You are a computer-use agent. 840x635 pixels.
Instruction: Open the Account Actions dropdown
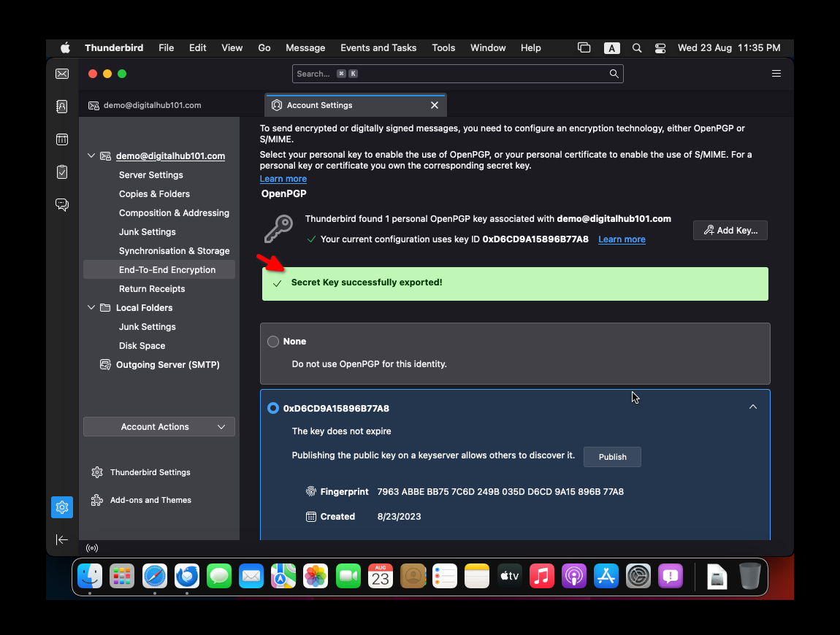[159, 427]
